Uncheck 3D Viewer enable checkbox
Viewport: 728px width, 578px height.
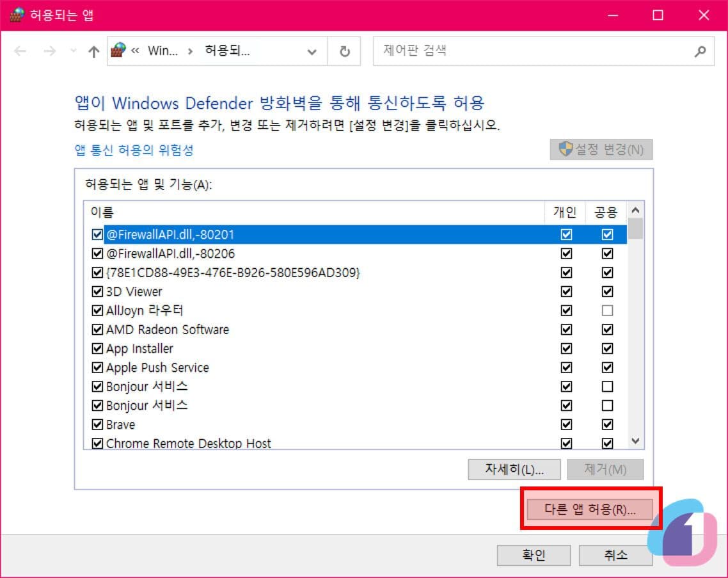pyautogui.click(x=97, y=291)
